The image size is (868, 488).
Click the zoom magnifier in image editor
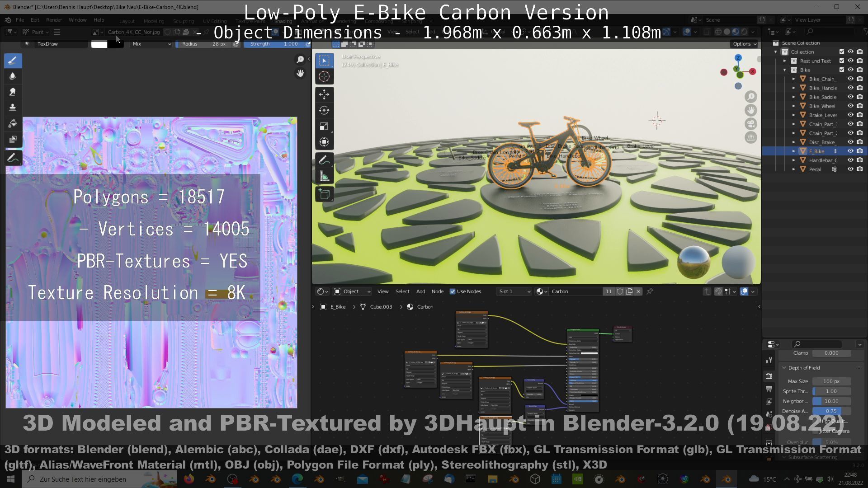(x=300, y=60)
